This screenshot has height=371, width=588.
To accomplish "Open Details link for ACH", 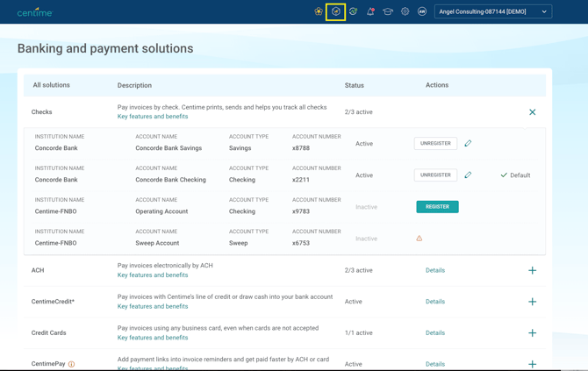I will 435,270.
